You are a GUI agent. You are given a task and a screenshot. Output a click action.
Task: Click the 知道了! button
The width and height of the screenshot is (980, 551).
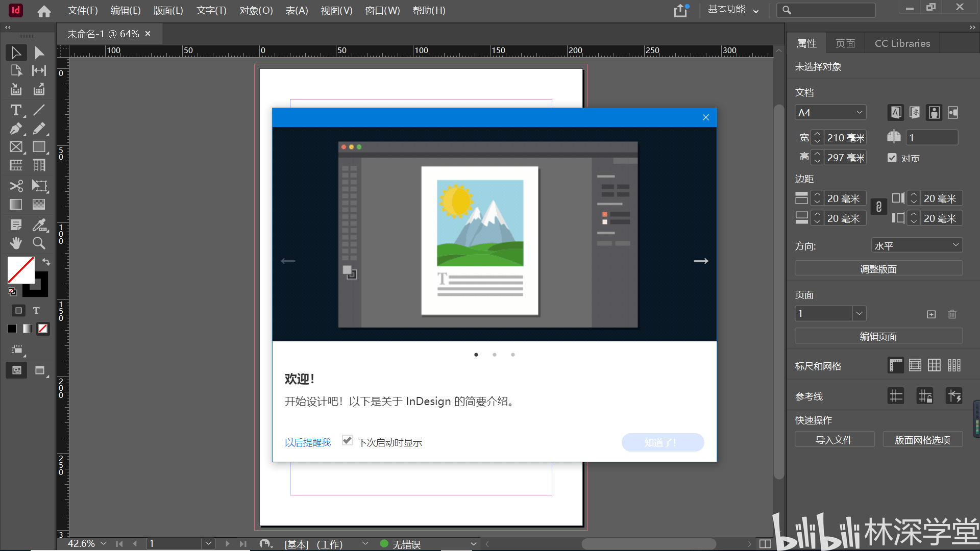coord(663,442)
